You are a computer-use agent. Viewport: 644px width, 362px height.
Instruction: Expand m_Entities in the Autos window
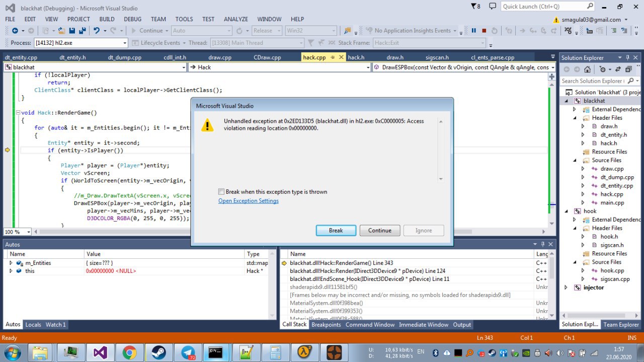click(x=11, y=263)
